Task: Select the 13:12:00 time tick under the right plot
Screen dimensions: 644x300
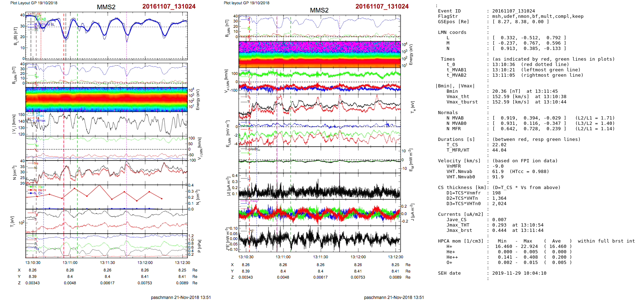Action: [x=358, y=257]
